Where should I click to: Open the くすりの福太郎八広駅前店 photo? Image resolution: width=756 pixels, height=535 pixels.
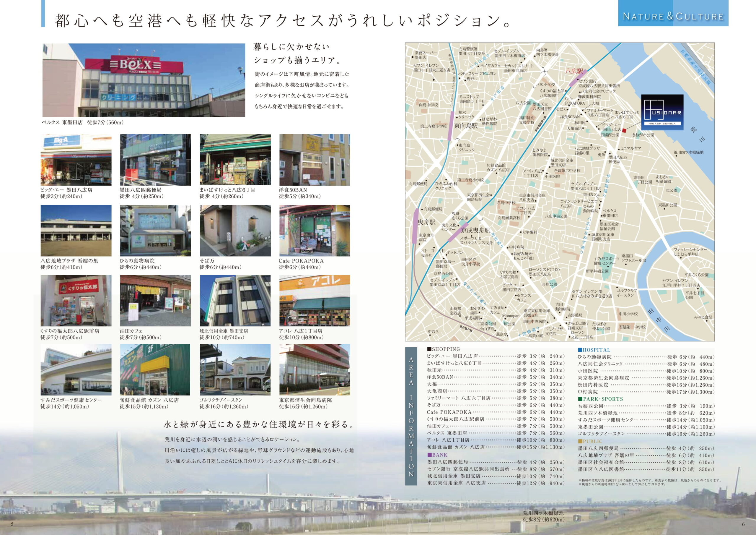pyautogui.click(x=76, y=301)
